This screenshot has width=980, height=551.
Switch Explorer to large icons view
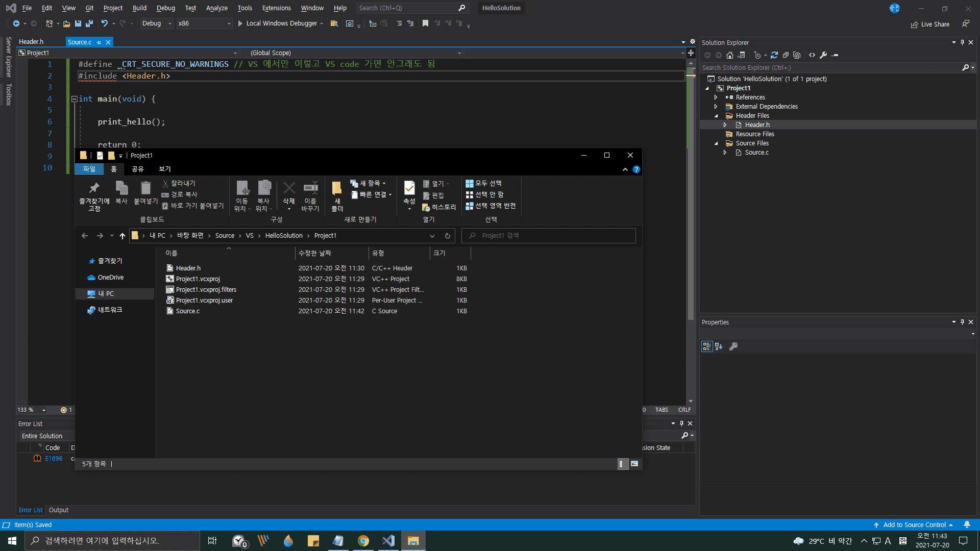pyautogui.click(x=634, y=464)
